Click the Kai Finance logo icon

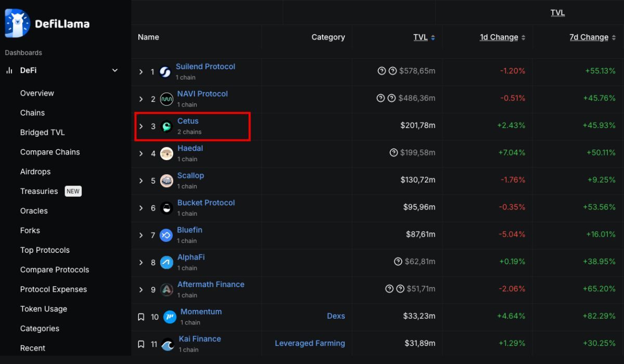coord(168,344)
